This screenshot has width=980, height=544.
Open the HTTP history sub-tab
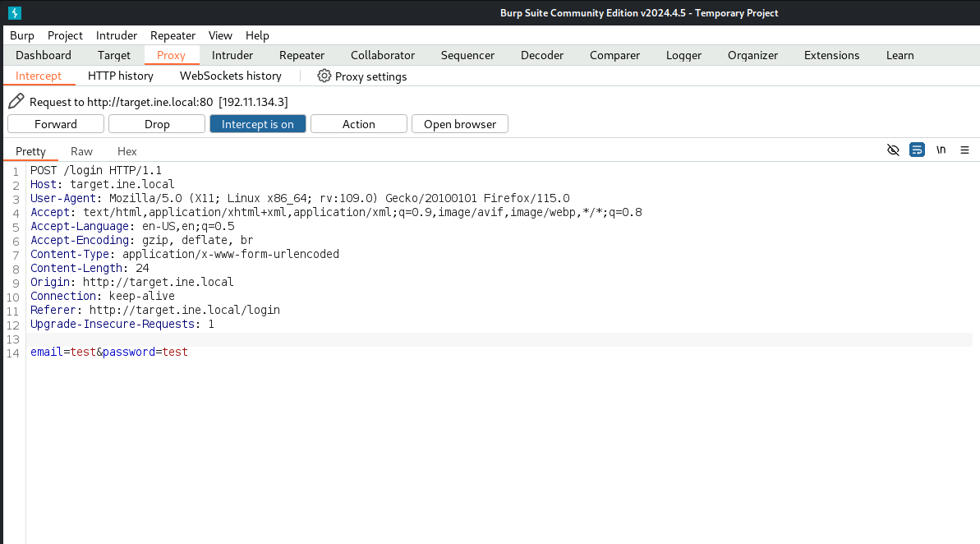121,76
